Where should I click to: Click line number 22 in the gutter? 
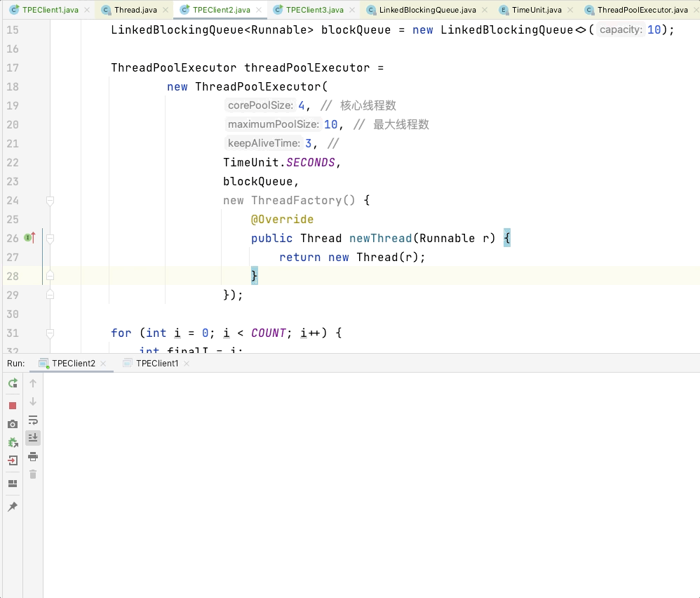point(13,163)
